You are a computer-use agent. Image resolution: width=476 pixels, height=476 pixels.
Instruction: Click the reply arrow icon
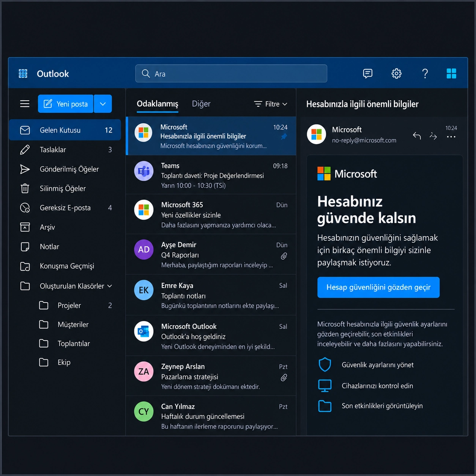[x=417, y=136]
